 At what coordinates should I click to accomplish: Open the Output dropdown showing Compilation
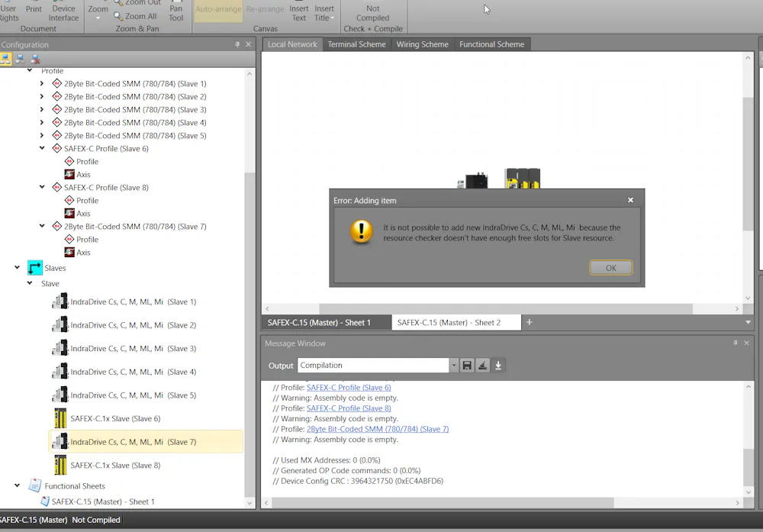tap(453, 366)
